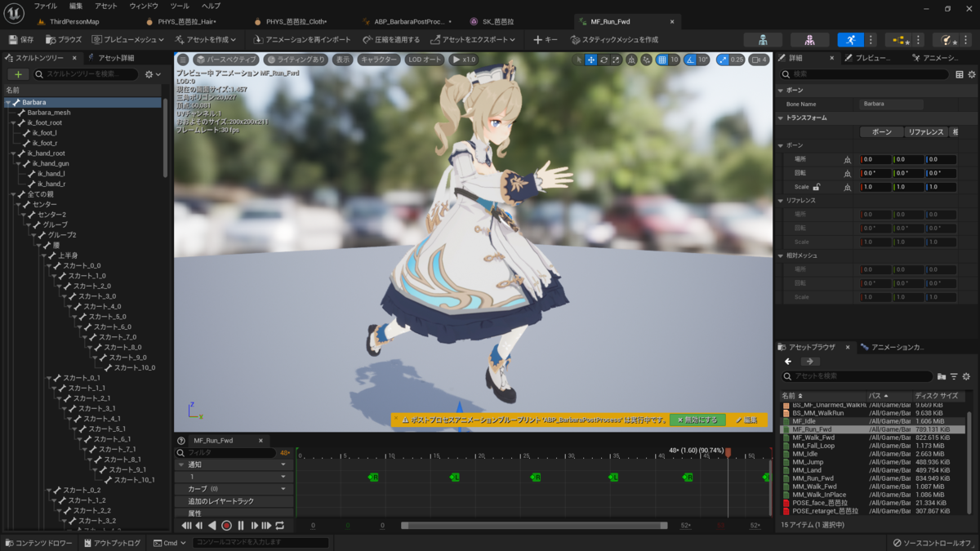Collapse the ik_foot_root tree node

[x=12, y=123]
